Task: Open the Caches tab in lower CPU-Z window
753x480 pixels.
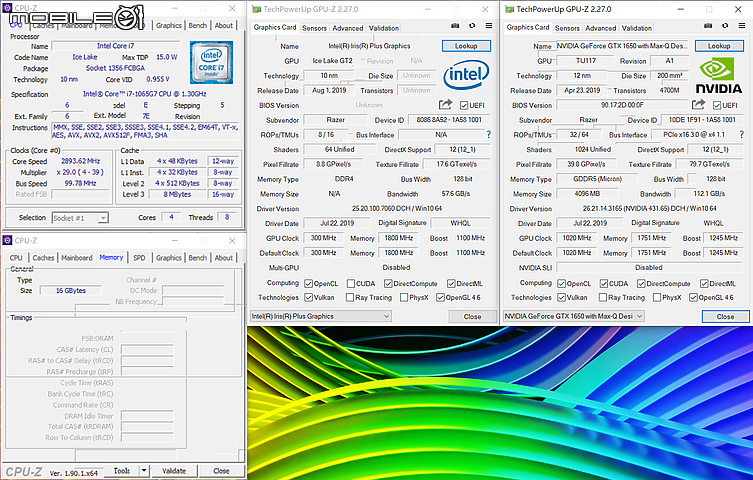Action: tap(43, 258)
